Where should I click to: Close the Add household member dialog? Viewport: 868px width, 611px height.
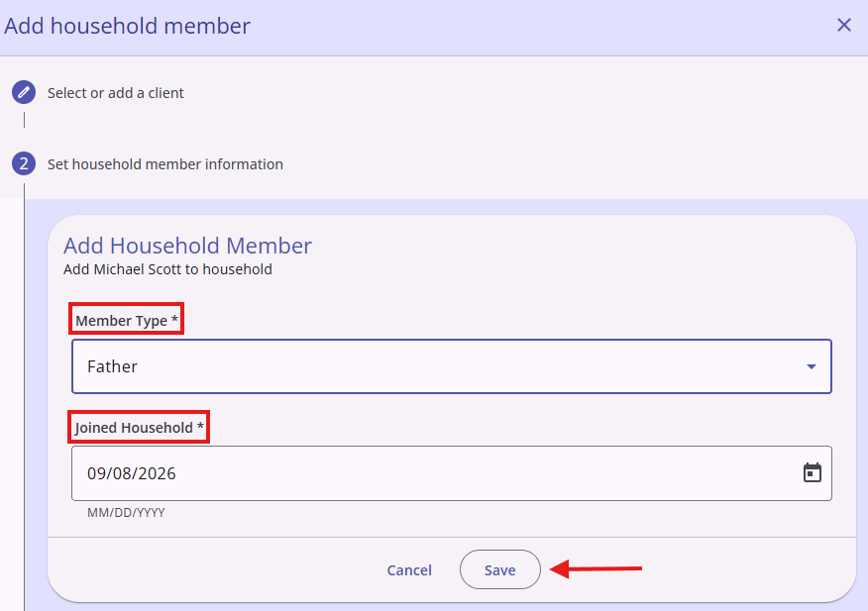[x=843, y=25]
